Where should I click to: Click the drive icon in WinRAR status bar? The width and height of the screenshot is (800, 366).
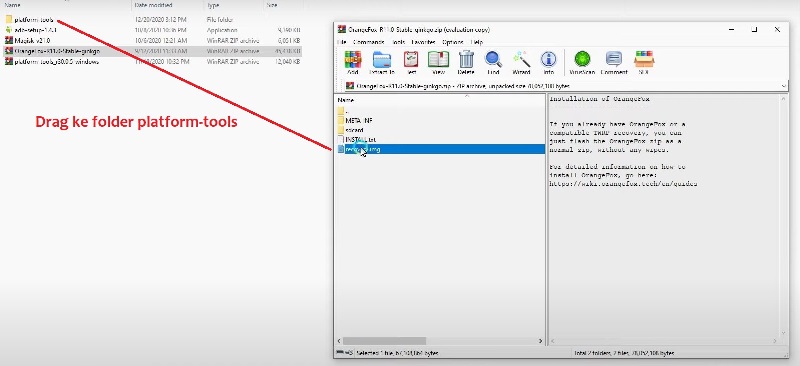[341, 353]
